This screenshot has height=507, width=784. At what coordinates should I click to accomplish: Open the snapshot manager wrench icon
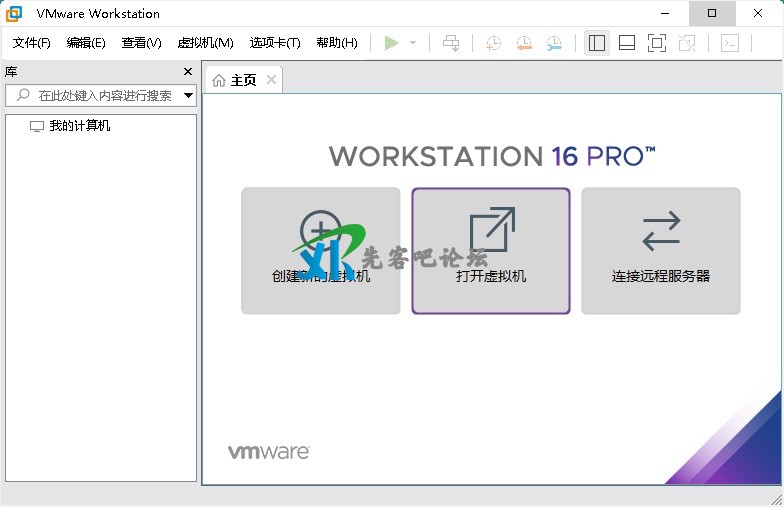point(553,43)
